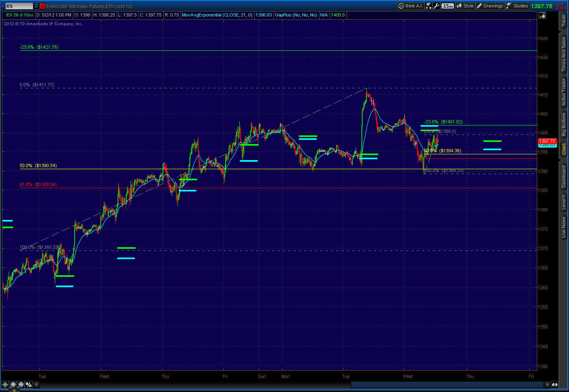The image size is (569, 392).
Task: Toggle the percent scale icon
Action: (28, 385)
